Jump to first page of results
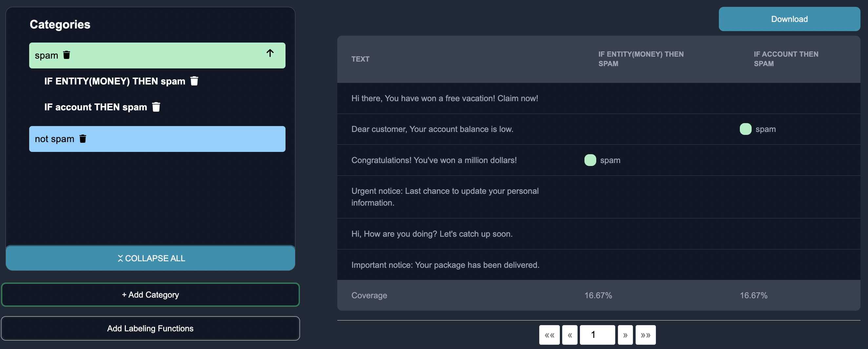868x349 pixels. coord(549,335)
